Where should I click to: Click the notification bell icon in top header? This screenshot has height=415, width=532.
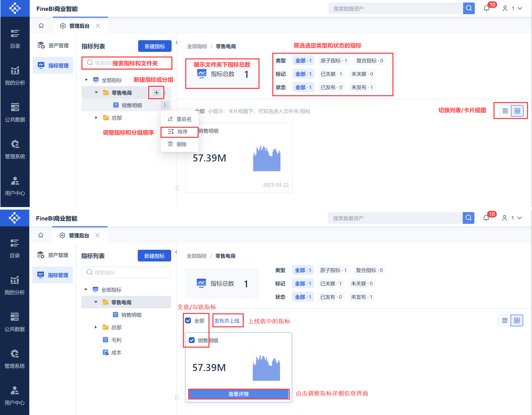tap(486, 9)
